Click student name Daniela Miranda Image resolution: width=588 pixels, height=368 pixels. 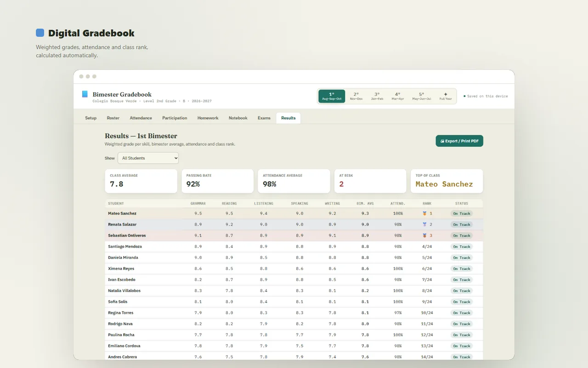[123, 258]
